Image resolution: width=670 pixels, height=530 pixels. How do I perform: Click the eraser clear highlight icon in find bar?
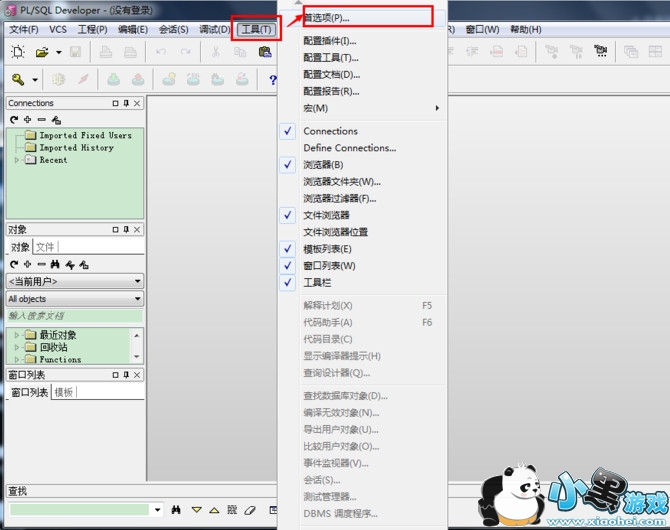250,509
